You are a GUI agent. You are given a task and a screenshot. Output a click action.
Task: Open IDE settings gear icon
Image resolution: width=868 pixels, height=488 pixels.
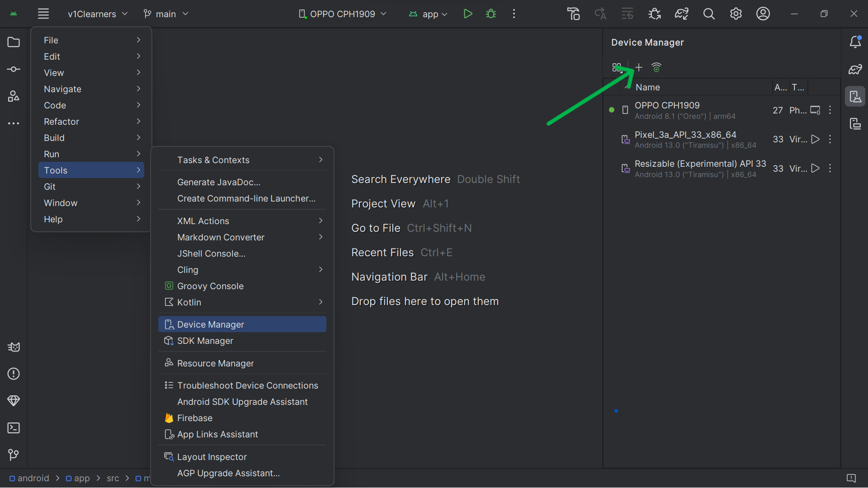(x=736, y=14)
